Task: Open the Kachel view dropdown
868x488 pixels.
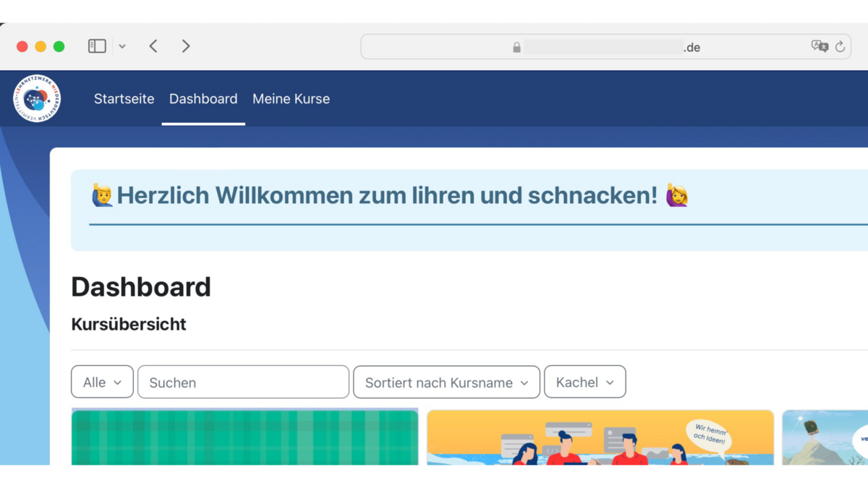Action: pyautogui.click(x=584, y=382)
